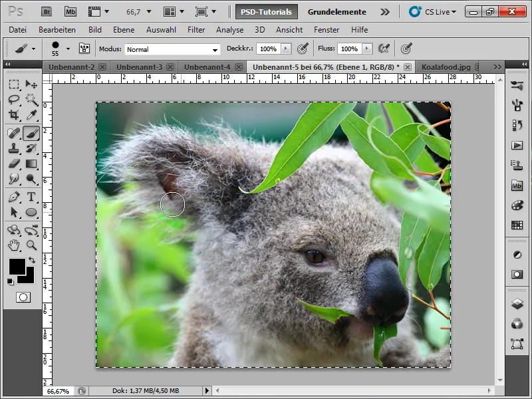
Task: Activate the Crop tool
Action: 14,114
